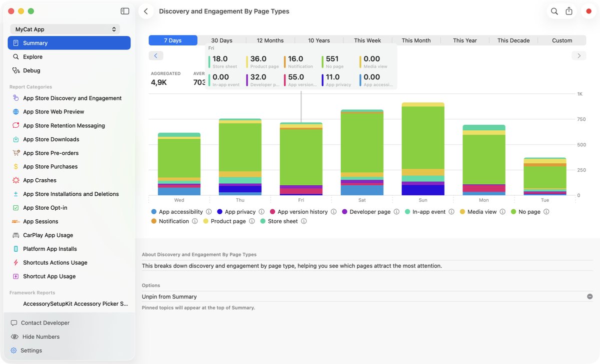The width and height of the screenshot is (600, 364).
Task: Click the App Store Web Preview globe icon
Action: click(16, 112)
